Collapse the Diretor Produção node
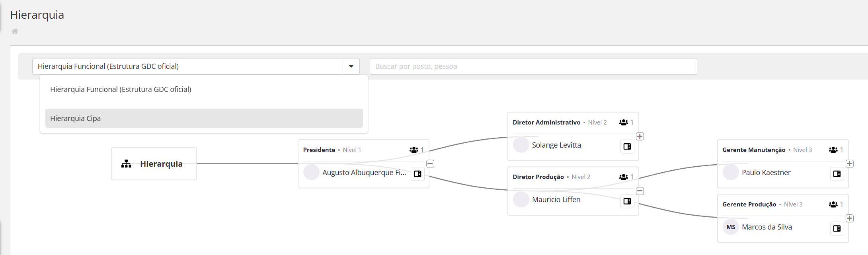 (x=640, y=191)
